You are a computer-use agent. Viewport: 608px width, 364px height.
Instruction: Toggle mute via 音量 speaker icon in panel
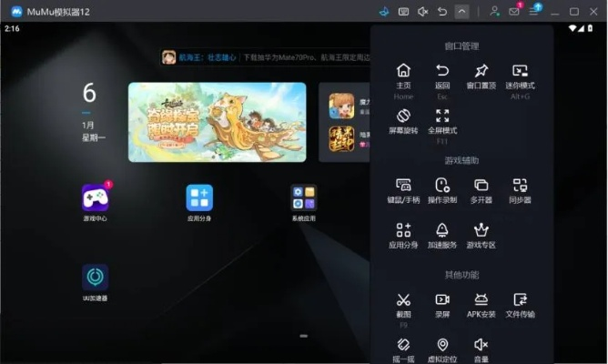(481, 345)
